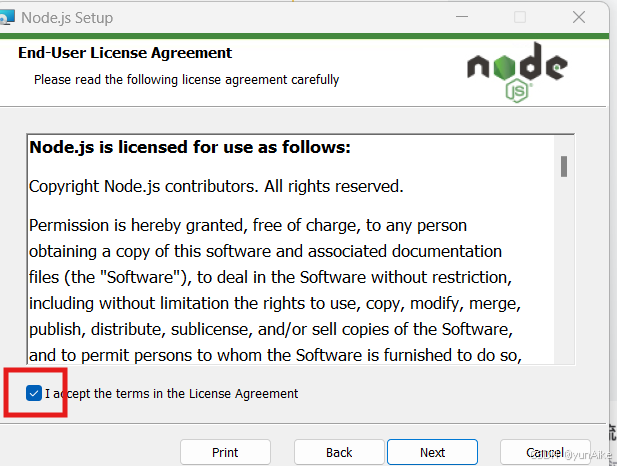Click the bold 'Node.js is licensed' heading
This screenshot has width=617, height=466.
tap(190, 148)
